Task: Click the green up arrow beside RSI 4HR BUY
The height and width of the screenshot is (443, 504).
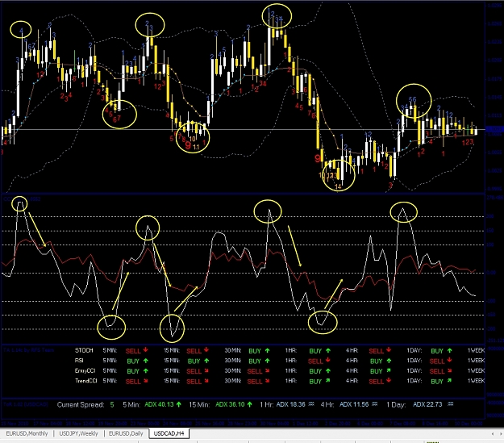Action: 389,361
